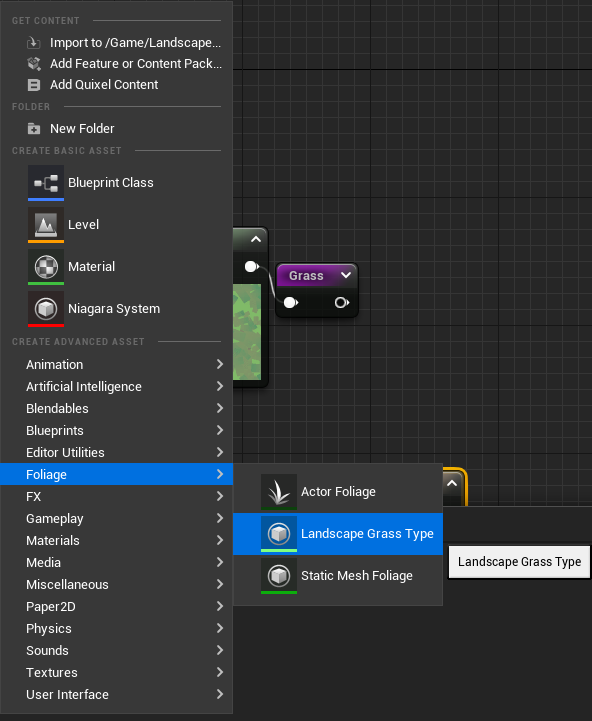Choose Import to /Game/Landscape...
Image resolution: width=592 pixels, height=721 pixels.
click(x=116, y=43)
